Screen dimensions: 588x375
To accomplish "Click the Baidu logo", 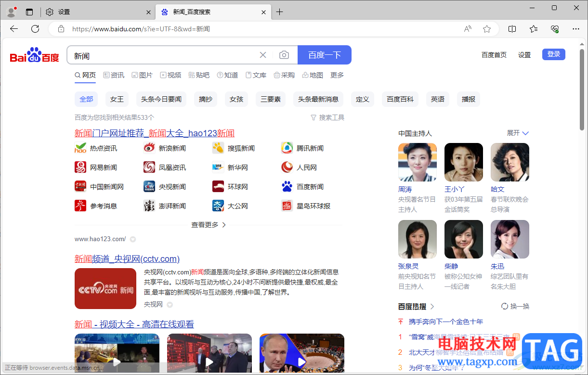I will (35, 55).
